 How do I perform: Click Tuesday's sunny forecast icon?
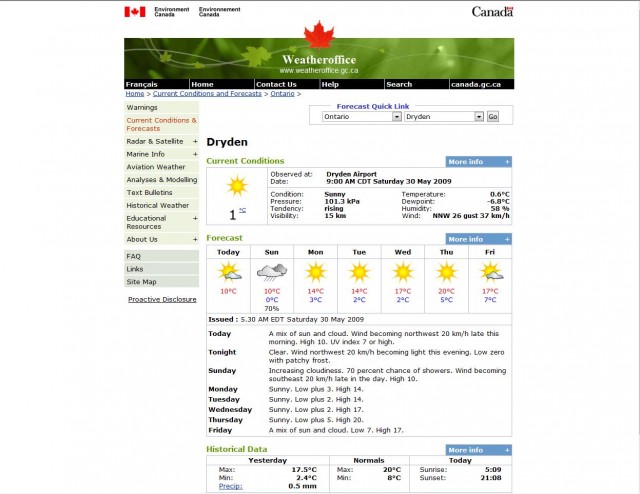pos(359,272)
